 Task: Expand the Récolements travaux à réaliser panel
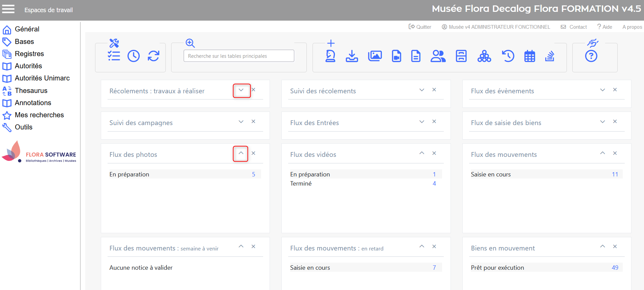click(x=241, y=90)
